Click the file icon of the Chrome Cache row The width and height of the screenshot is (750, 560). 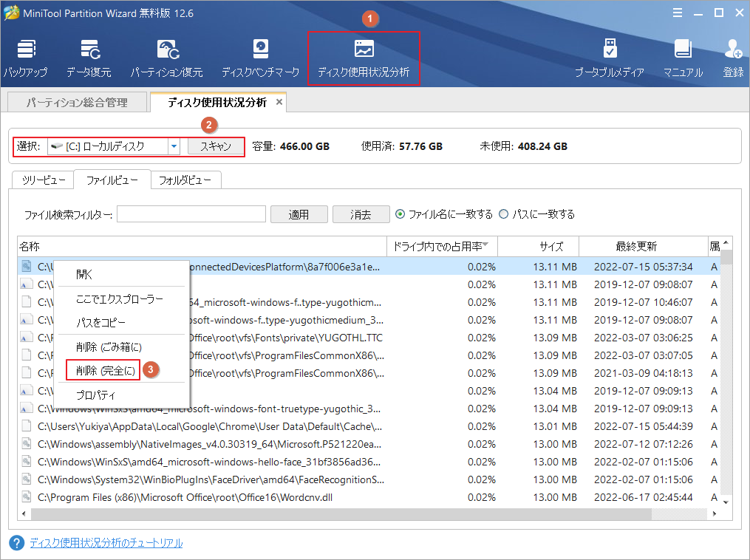pos(27,426)
